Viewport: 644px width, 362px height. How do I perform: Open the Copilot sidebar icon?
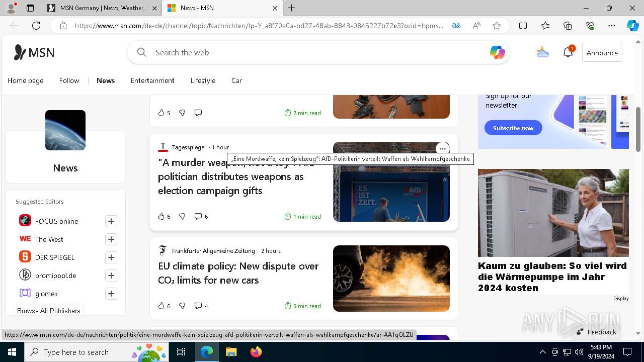[x=632, y=26]
